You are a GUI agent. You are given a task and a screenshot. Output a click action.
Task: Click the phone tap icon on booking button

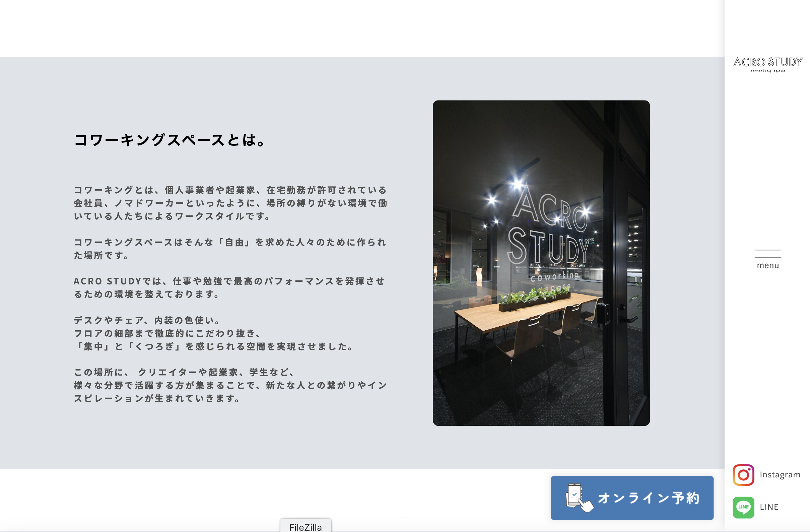click(579, 497)
